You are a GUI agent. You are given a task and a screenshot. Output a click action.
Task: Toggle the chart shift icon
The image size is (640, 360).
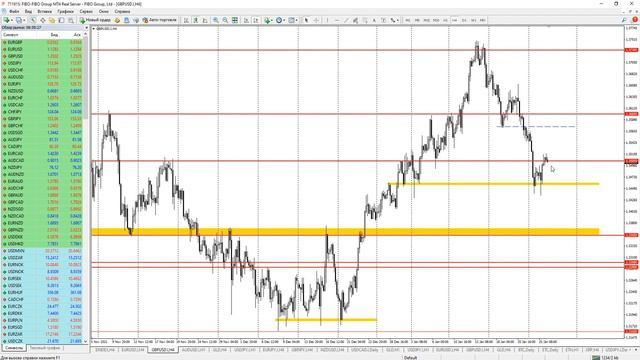coord(256,20)
